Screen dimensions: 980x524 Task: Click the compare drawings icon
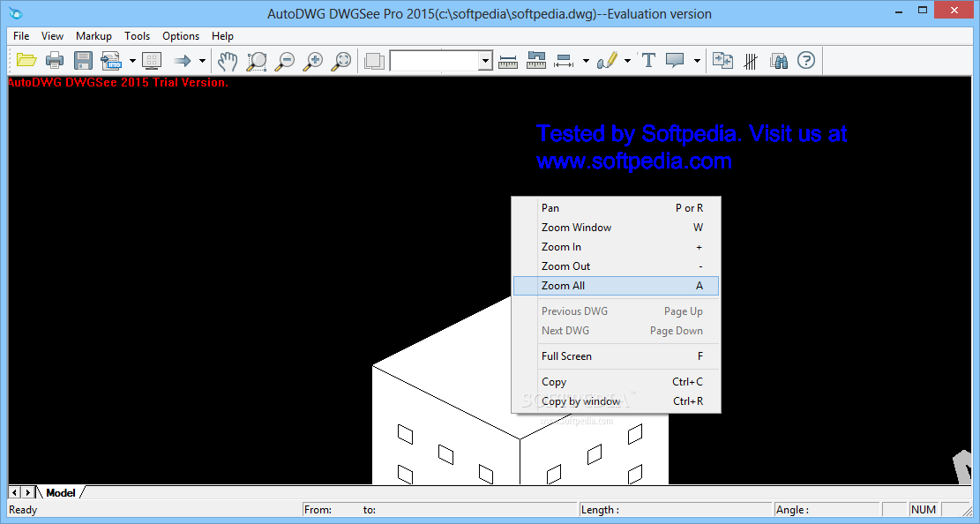[722, 61]
